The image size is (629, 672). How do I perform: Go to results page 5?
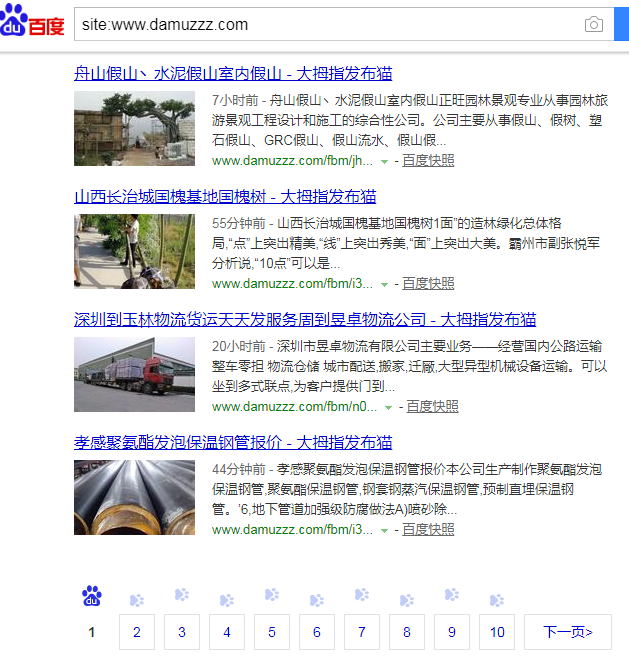click(272, 632)
